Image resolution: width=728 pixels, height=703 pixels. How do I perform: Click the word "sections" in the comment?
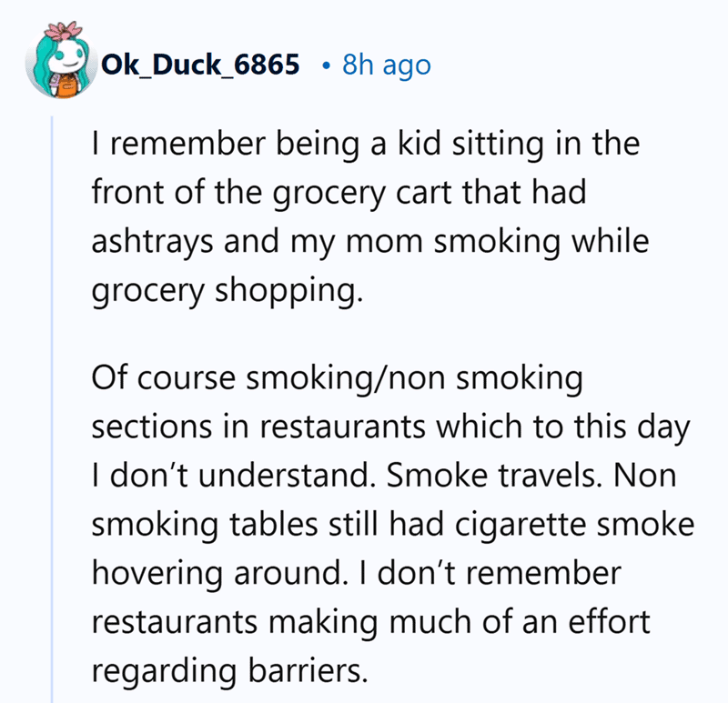pyautogui.click(x=145, y=427)
